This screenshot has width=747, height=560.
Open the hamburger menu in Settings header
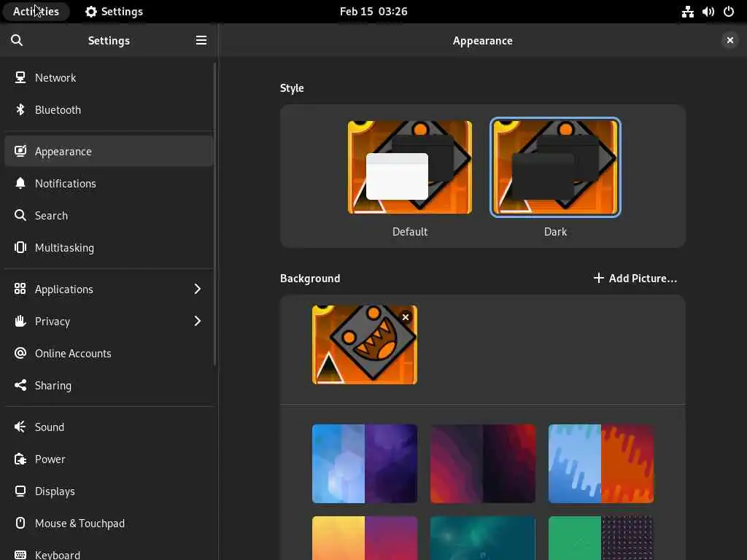tap(201, 41)
